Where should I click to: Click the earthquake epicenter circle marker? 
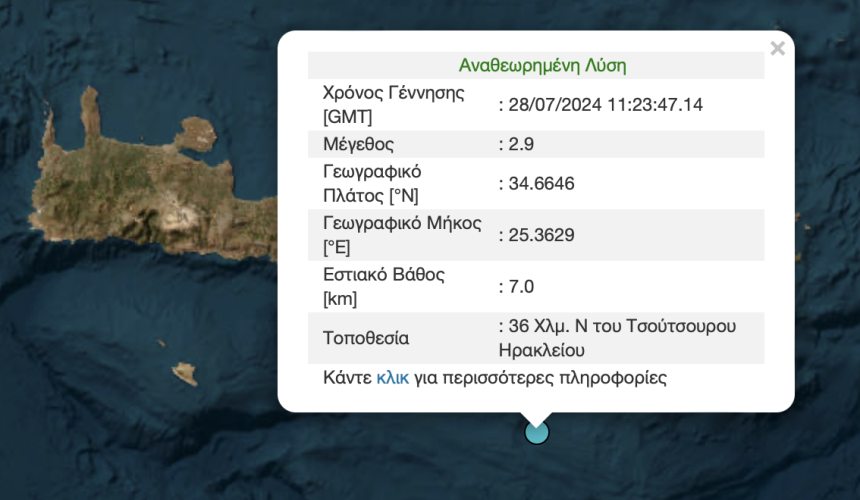tap(537, 432)
